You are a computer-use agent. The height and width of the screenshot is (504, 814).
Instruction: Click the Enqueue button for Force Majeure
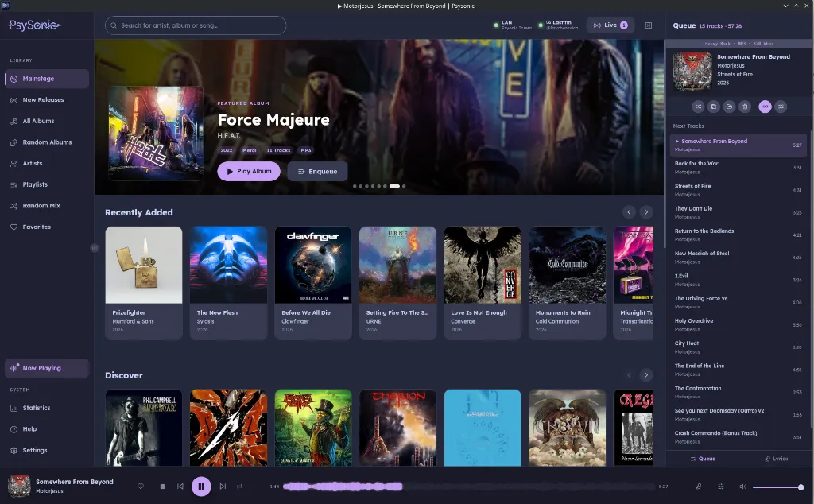(x=317, y=171)
